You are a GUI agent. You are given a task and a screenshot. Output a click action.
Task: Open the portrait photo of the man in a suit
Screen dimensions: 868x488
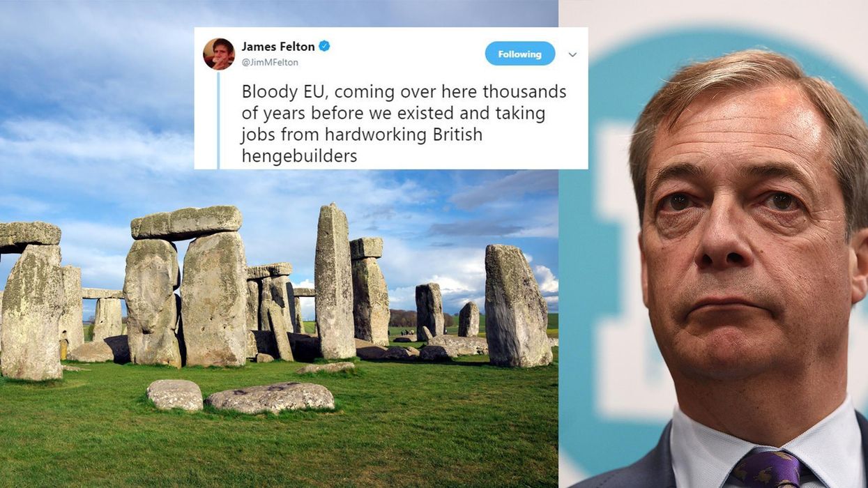pos(713,244)
